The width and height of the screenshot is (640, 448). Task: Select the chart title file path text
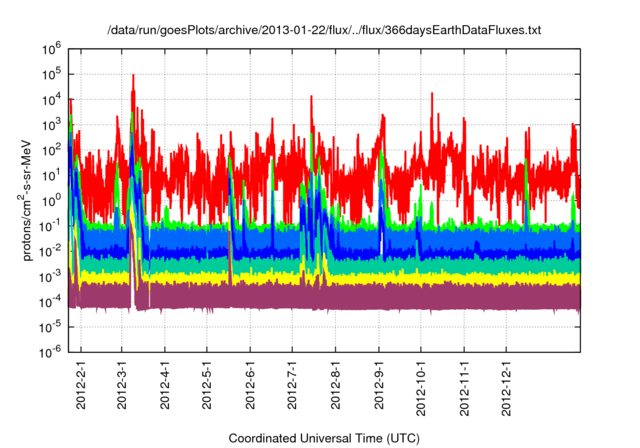(324, 30)
